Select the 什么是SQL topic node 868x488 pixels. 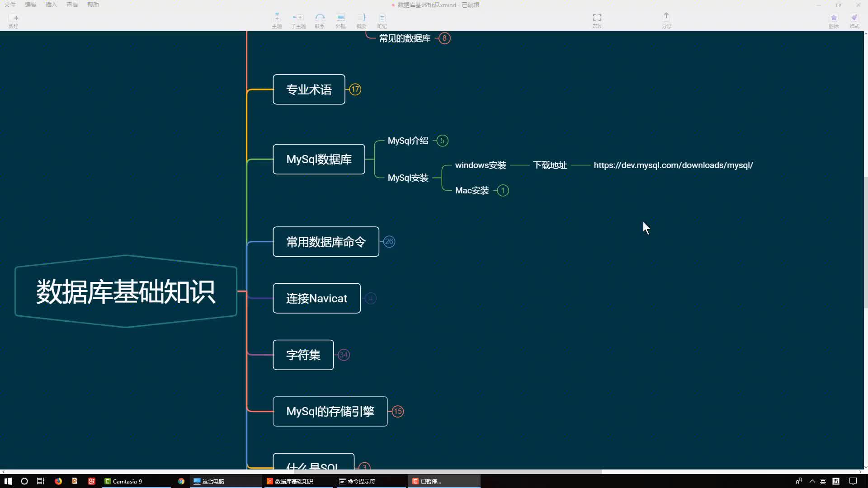tap(313, 462)
